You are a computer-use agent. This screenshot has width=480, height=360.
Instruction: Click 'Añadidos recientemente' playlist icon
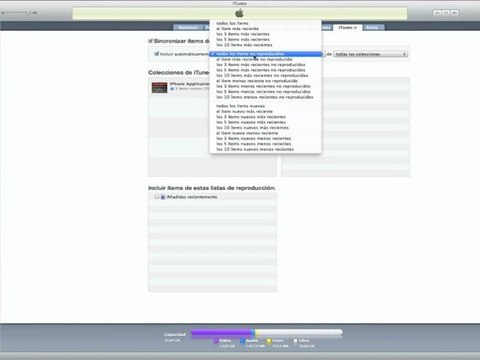click(163, 197)
